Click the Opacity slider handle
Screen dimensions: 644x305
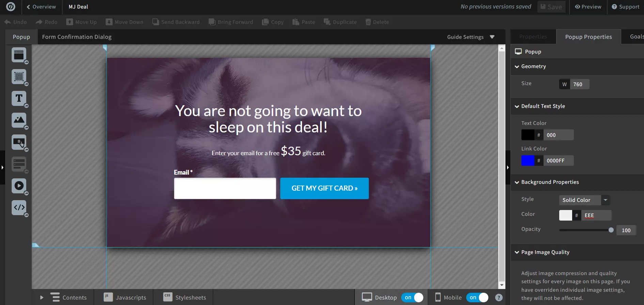[x=611, y=230]
